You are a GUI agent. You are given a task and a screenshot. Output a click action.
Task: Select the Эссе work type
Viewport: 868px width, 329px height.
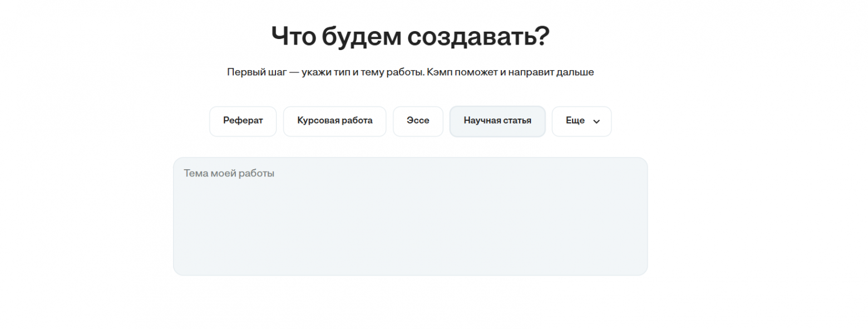tap(418, 121)
